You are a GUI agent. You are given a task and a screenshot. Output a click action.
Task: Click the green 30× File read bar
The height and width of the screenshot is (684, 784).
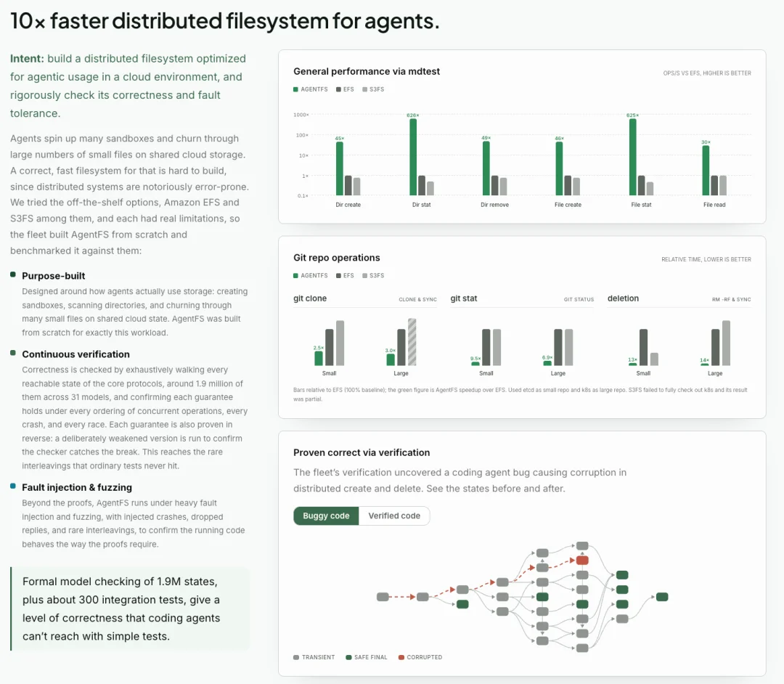coord(706,171)
